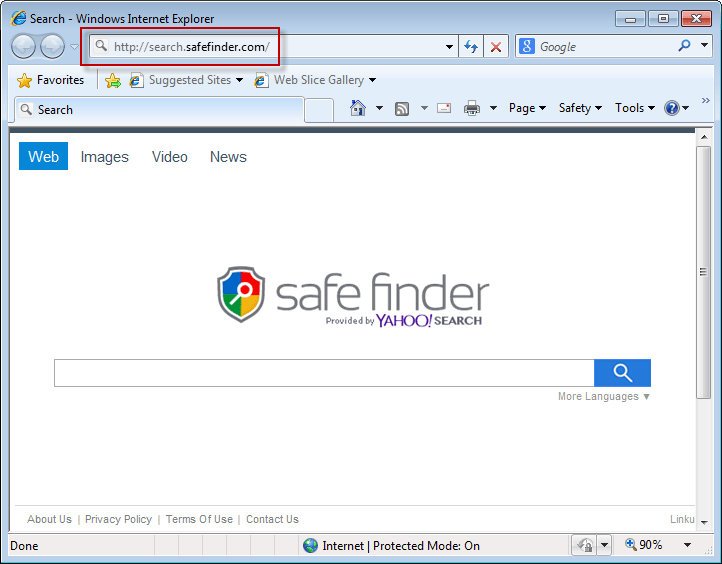Image resolution: width=722 pixels, height=564 pixels.
Task: Open the search provider options dropdown
Action: pos(705,46)
